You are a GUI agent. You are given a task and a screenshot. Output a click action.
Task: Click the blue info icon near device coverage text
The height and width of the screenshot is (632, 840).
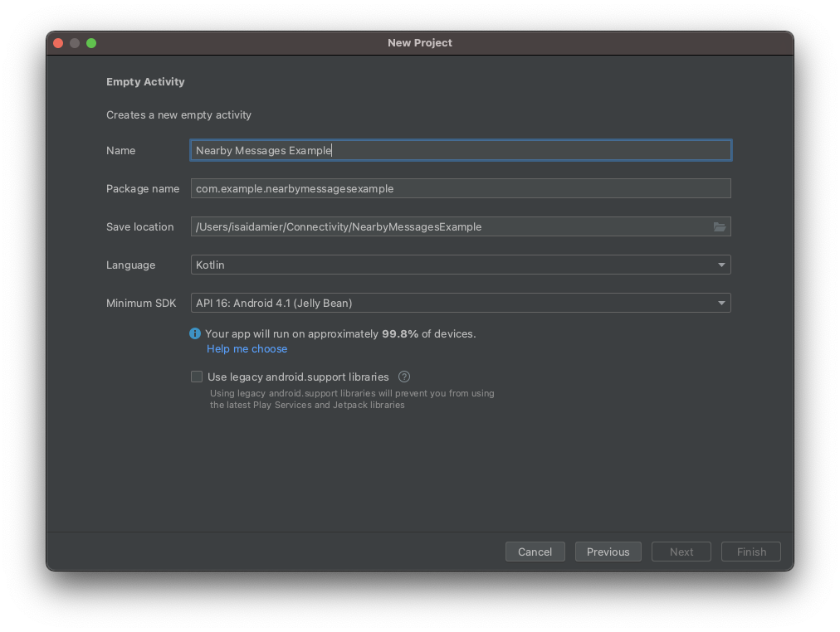(195, 333)
